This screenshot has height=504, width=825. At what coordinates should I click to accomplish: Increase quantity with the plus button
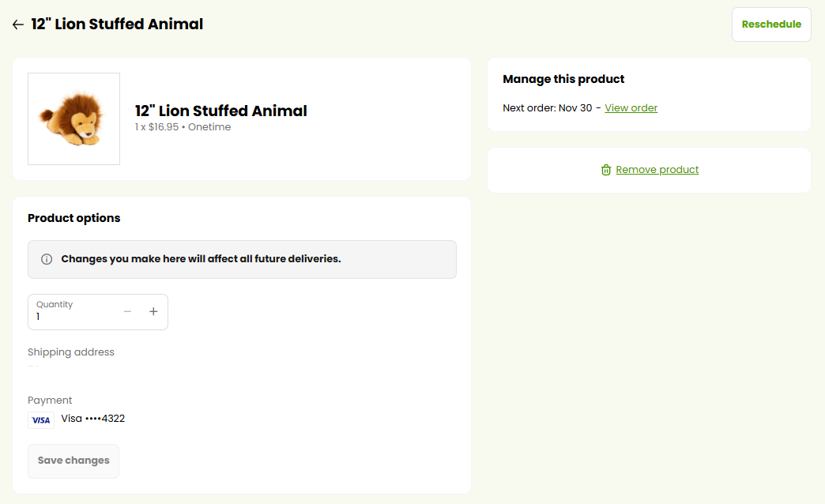coord(153,312)
